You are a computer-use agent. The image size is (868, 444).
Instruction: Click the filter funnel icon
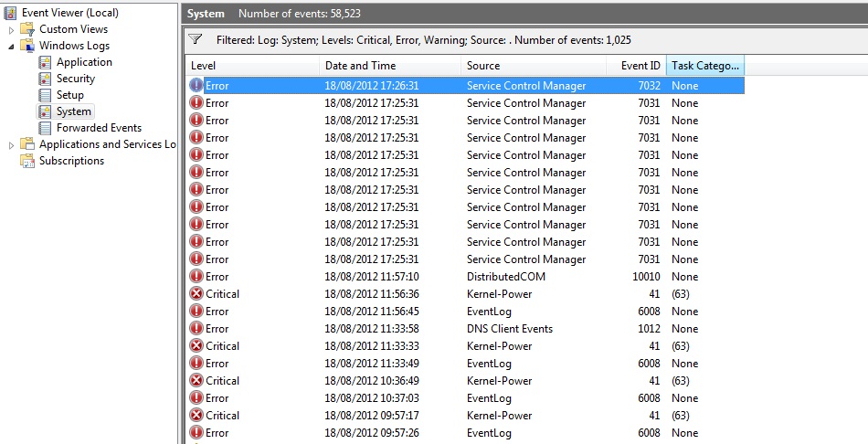click(x=195, y=40)
